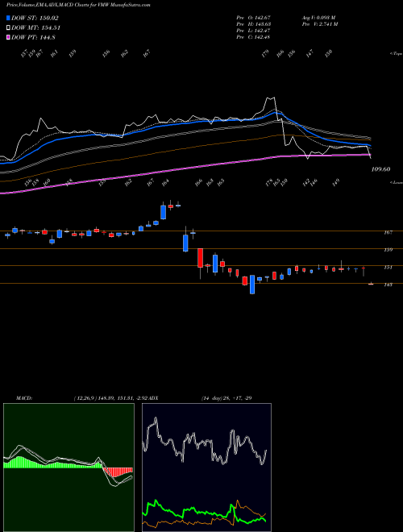The height and width of the screenshot is (532, 403).
Task: Click the 143 price level label
Action: click(x=388, y=285)
